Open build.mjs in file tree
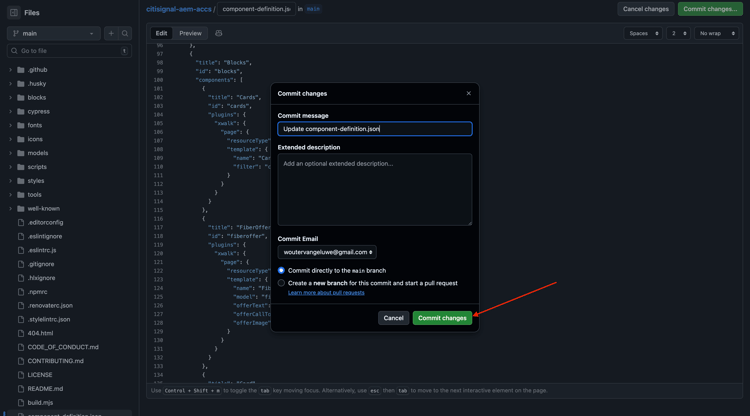The image size is (750, 416). click(40, 403)
